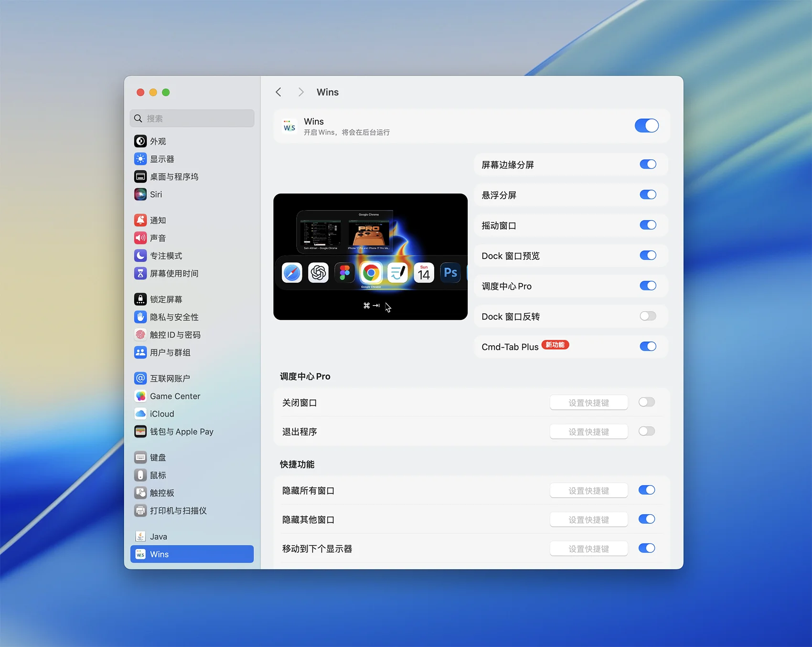Open the 屏幕使用时间 hourglass icon
The image size is (812, 647).
[x=140, y=273]
